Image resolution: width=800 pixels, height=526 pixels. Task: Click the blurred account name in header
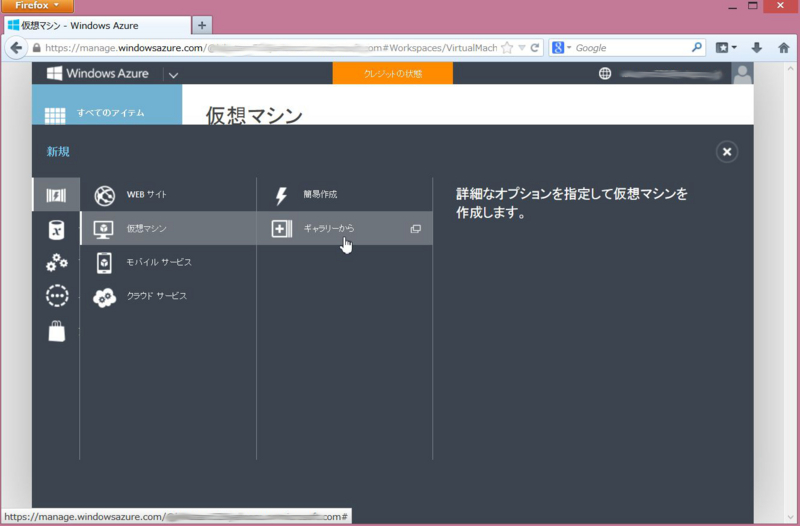(671, 74)
